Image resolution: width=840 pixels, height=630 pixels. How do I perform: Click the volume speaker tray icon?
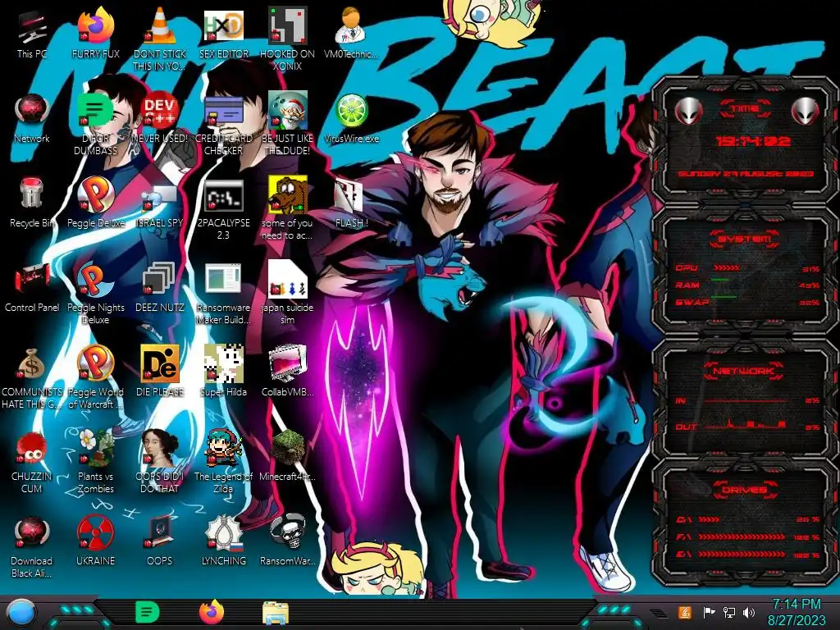(749, 612)
